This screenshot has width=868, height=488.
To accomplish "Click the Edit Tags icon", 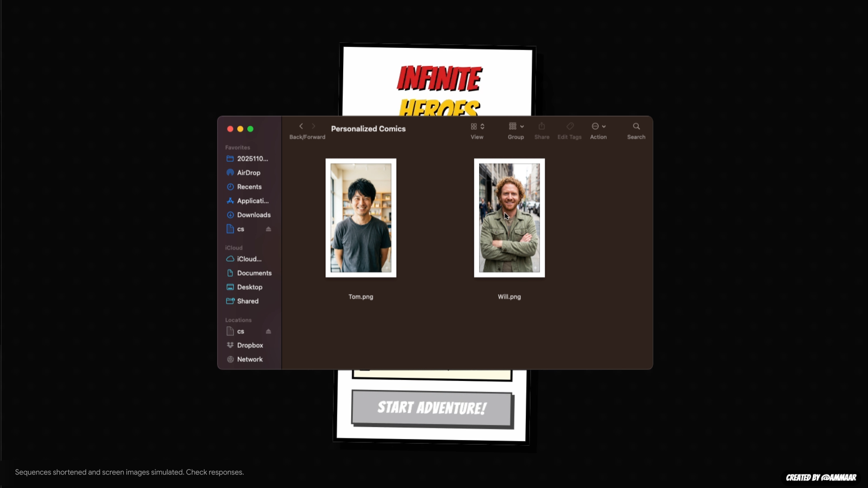I will tap(570, 127).
